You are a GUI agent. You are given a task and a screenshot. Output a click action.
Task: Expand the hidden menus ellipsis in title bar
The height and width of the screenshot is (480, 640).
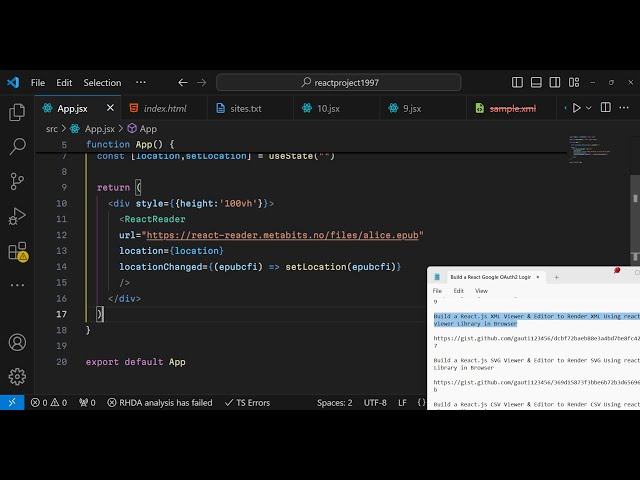point(140,83)
